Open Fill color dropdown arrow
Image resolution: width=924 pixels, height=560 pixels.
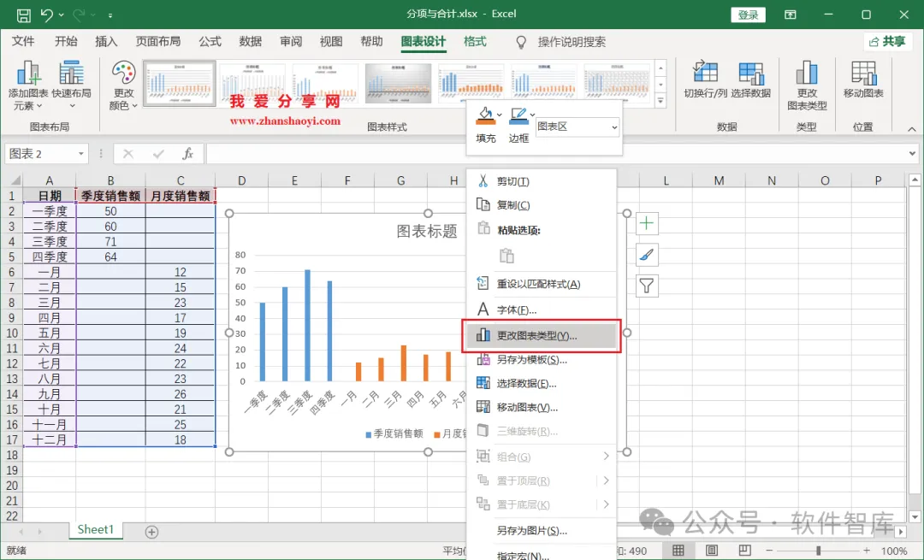(x=499, y=115)
